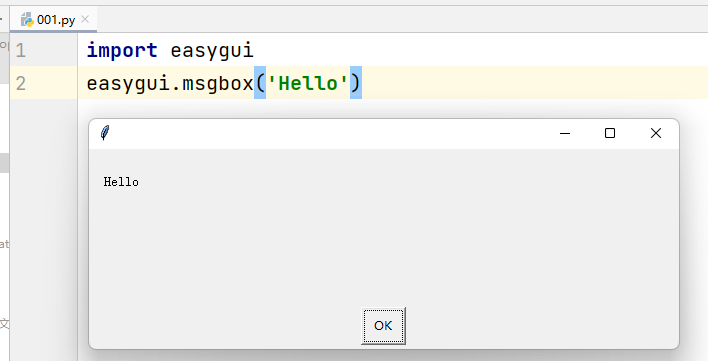708x361 pixels.
Task: Switch to the 001.py editor tab
Action: (53, 20)
